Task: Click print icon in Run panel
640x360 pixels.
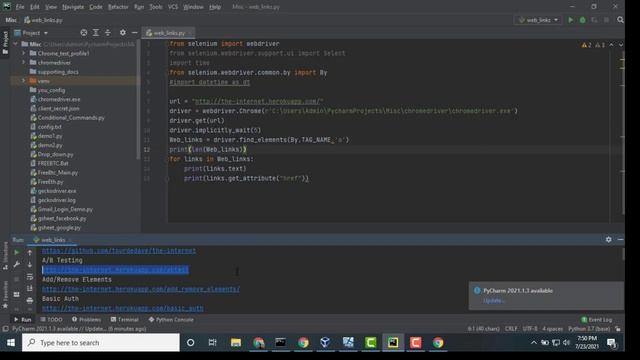Action: (x=30, y=300)
